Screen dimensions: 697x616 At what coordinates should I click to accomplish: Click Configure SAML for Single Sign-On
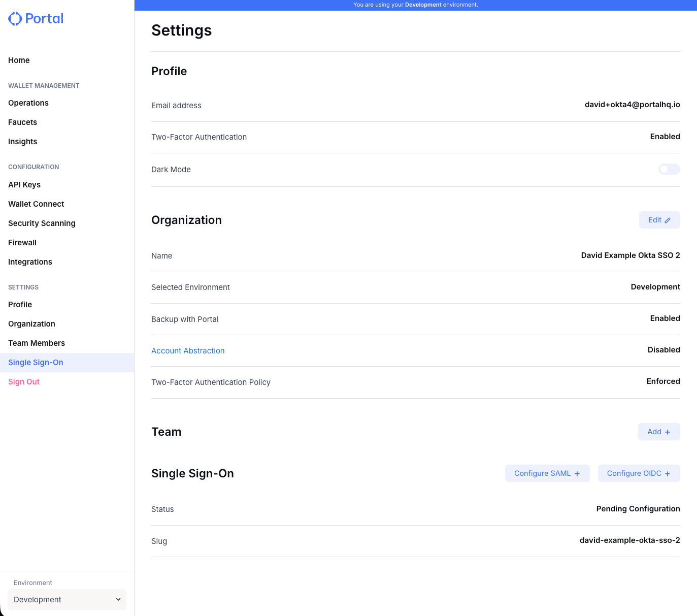547,473
